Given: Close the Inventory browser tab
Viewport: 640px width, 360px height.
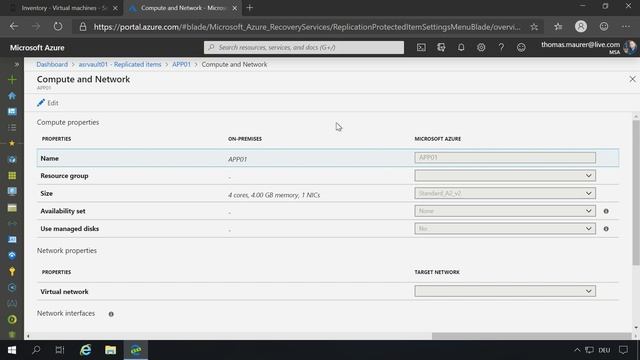Looking at the screenshot, I should (x=115, y=8).
